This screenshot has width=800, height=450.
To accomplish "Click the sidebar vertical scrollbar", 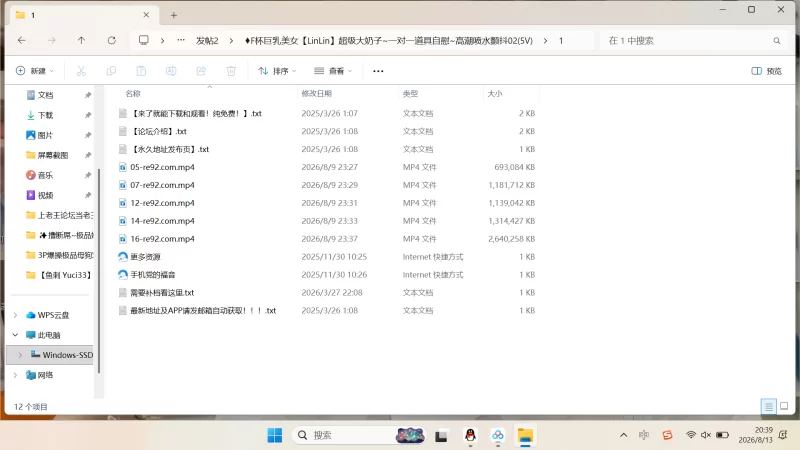I will 99,270.
